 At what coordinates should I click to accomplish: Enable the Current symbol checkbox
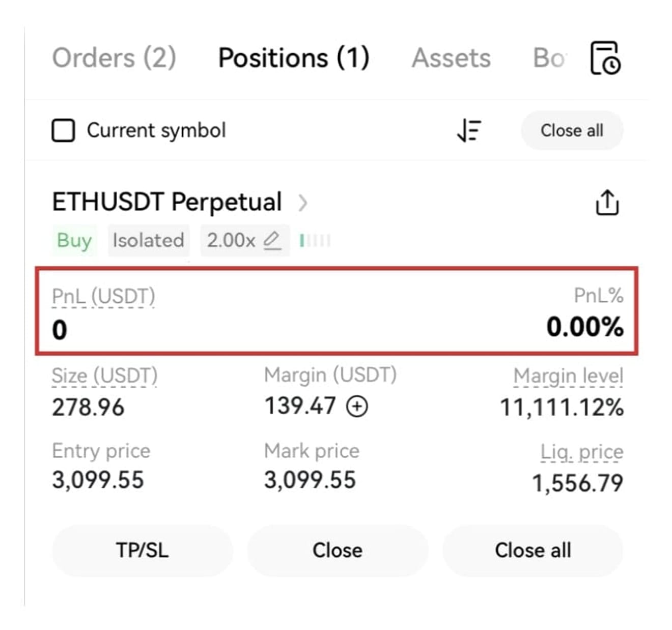tap(63, 130)
